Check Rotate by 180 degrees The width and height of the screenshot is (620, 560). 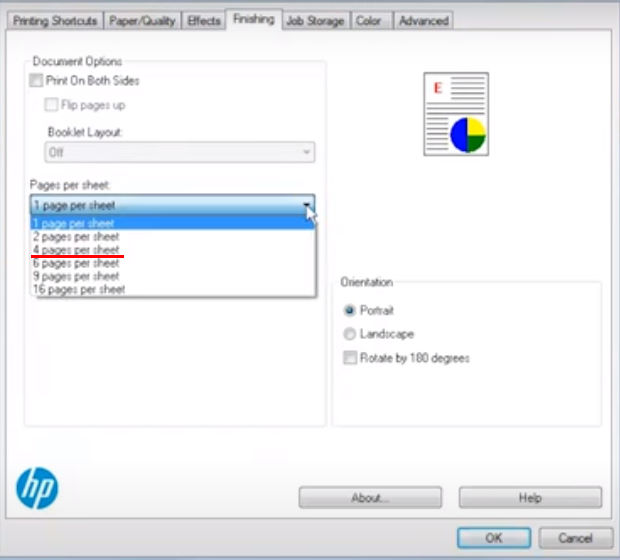349,358
